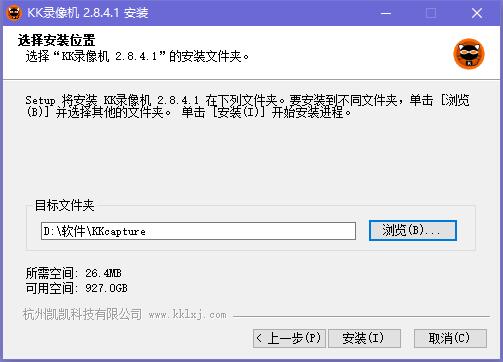Minimize the installer window
Screen dimensions: 503x362
[x=386, y=13]
